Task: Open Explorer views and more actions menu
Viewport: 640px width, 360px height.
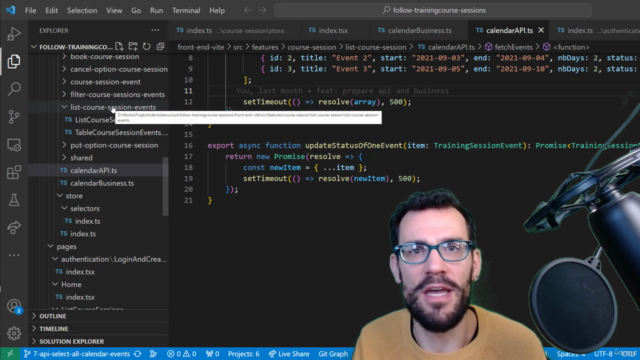Action: point(155,30)
